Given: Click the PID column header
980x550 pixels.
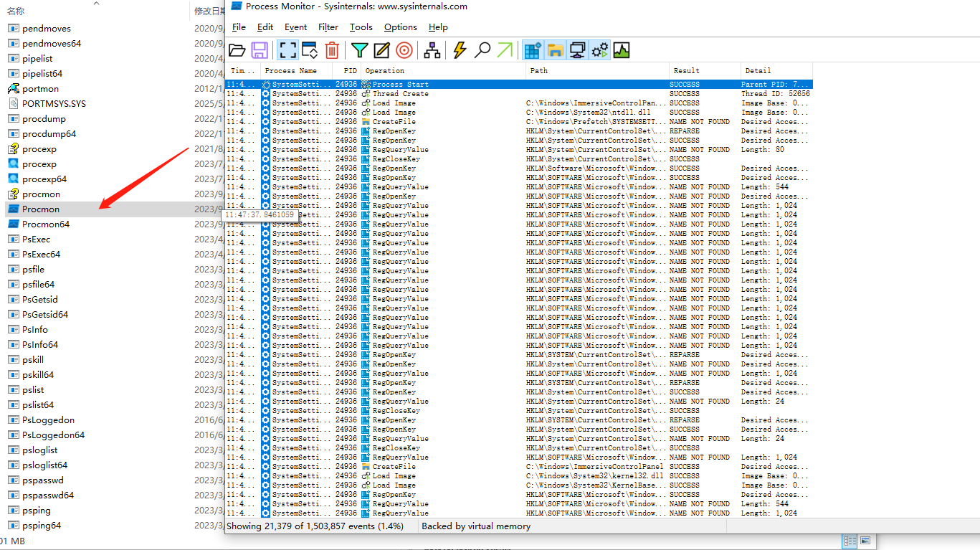Looking at the screenshot, I should (x=346, y=71).
